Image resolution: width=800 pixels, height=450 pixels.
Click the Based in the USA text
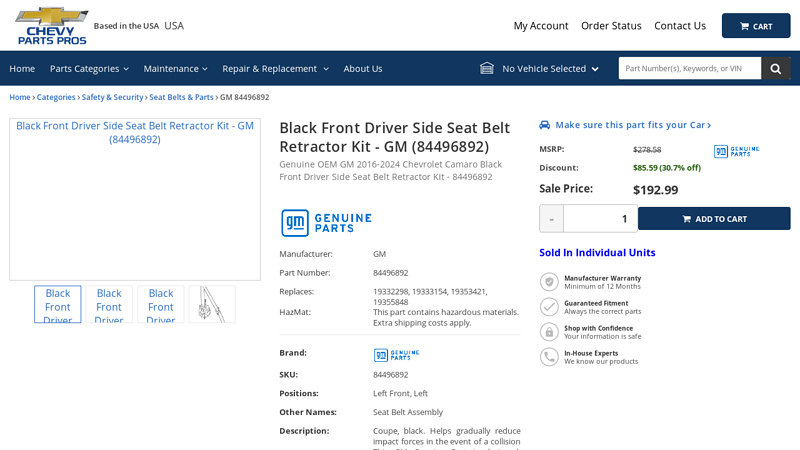click(x=127, y=26)
